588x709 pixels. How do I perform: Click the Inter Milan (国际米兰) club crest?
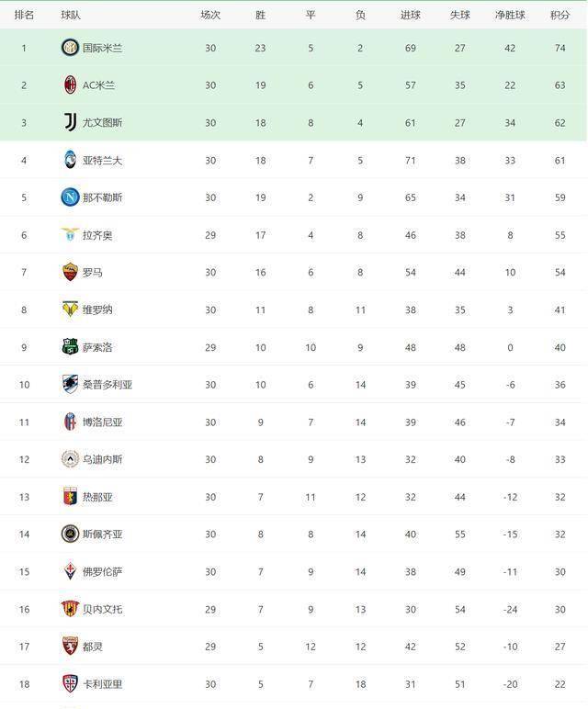click(x=70, y=48)
